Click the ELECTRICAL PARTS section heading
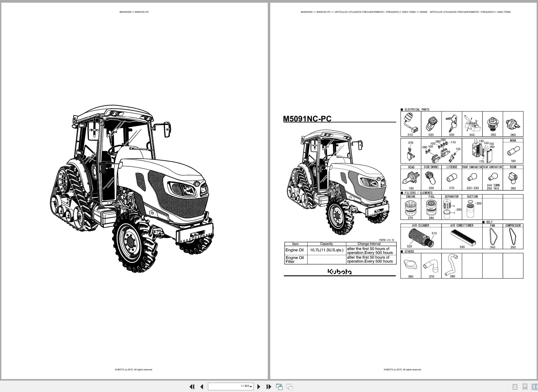Viewport: 538px width, 392px height. 417,110
